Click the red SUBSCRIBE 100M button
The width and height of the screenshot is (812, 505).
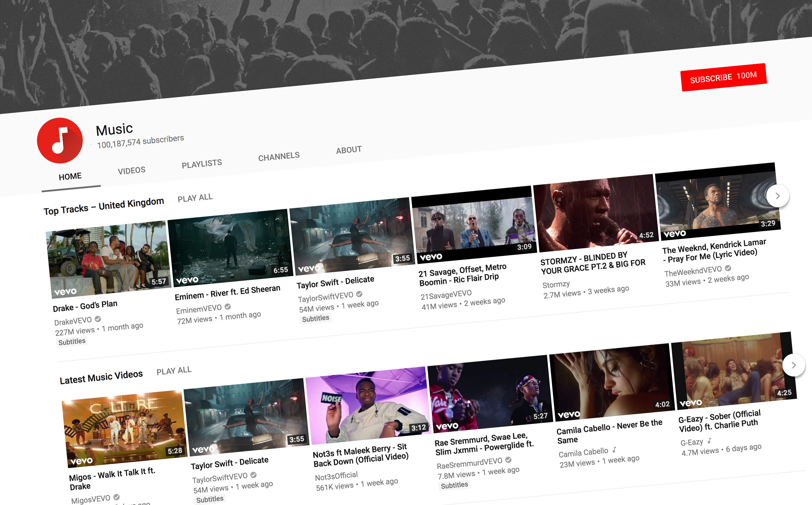(x=723, y=77)
